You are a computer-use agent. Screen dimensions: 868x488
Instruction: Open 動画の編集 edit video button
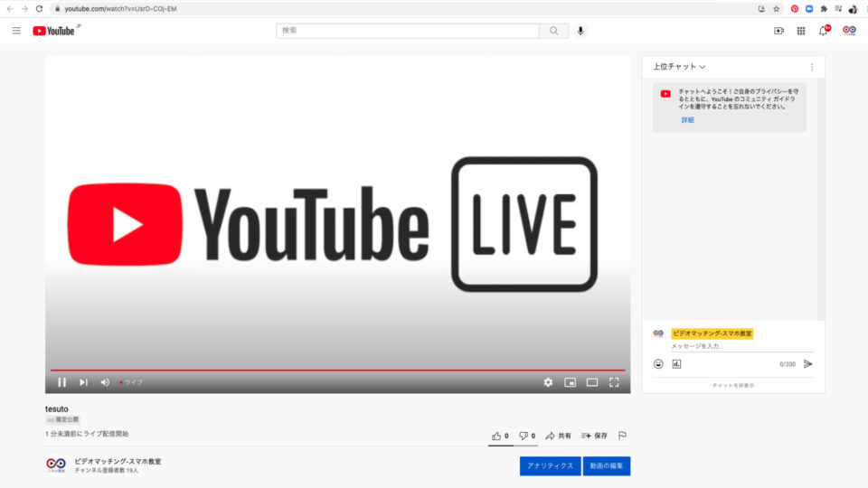click(x=607, y=466)
